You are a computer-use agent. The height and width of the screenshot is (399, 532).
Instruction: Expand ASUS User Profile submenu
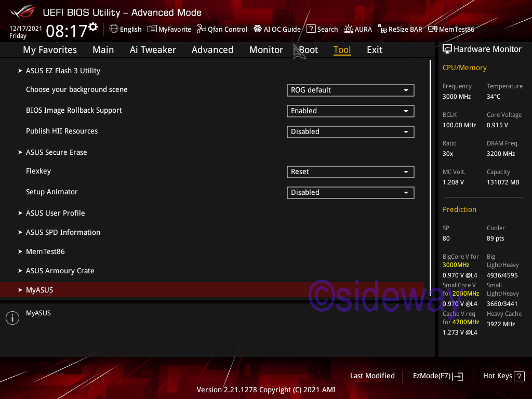[x=55, y=213]
